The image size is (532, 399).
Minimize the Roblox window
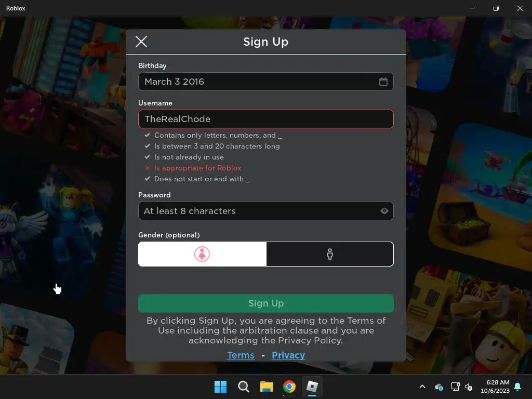point(472,8)
